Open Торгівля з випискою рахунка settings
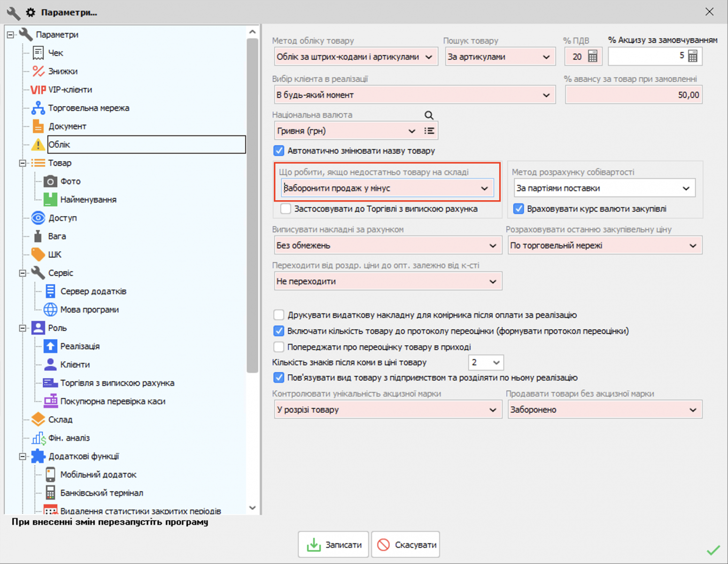 click(x=117, y=383)
